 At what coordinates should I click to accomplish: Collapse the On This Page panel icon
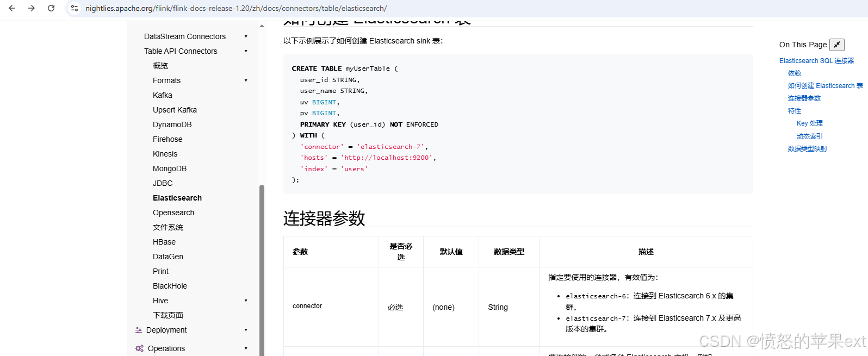point(837,45)
